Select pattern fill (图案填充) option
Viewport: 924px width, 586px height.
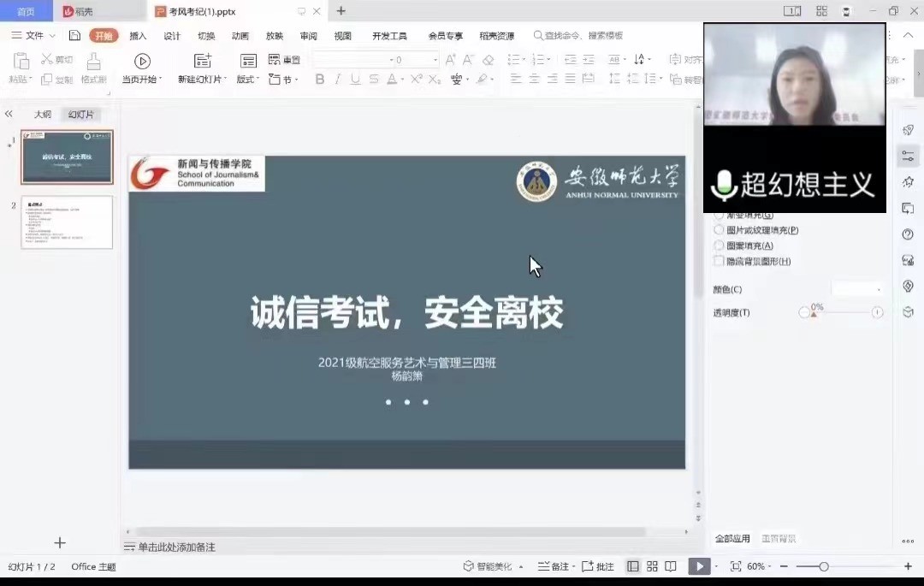coord(720,246)
